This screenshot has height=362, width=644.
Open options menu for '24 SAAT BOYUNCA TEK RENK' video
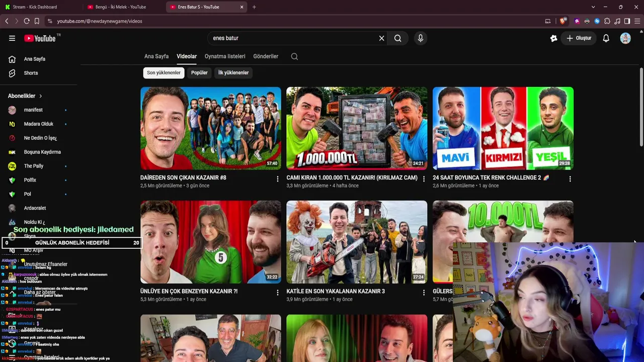tap(570, 179)
